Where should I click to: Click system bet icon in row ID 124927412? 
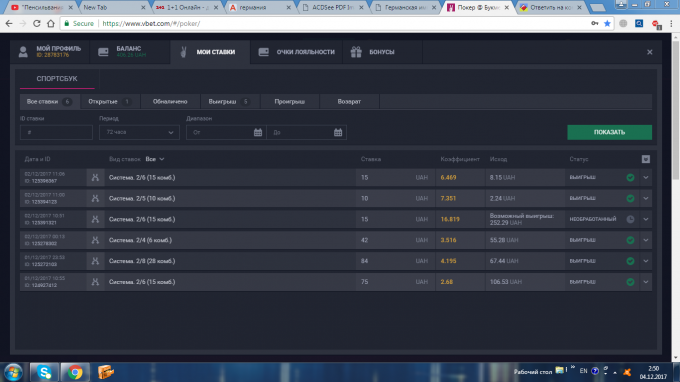(x=95, y=282)
